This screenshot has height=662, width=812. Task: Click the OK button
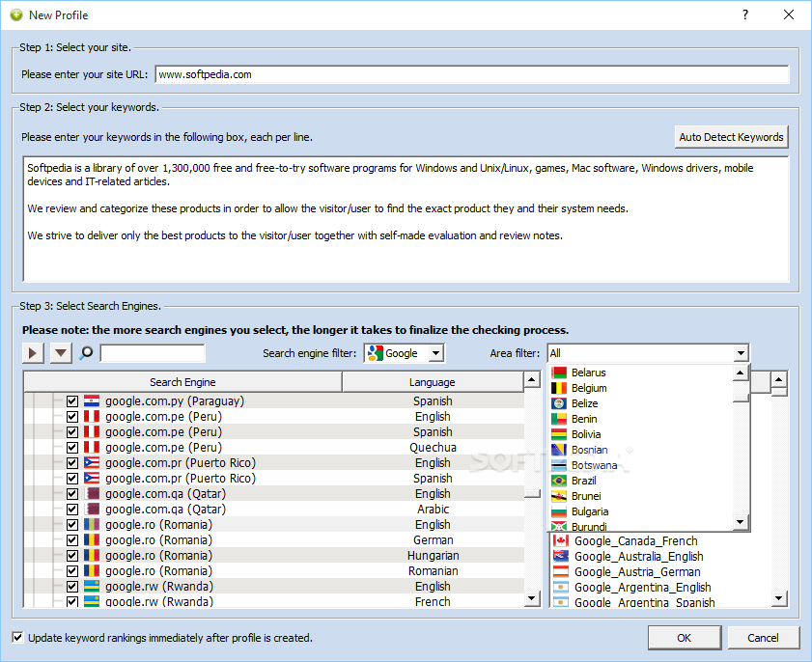tap(685, 638)
